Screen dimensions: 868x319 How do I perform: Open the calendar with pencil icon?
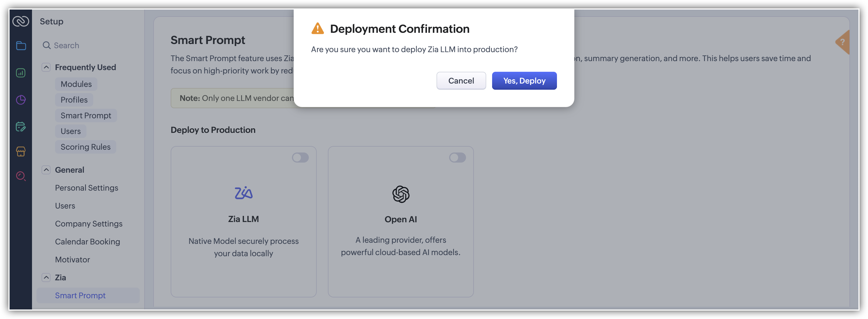21,126
